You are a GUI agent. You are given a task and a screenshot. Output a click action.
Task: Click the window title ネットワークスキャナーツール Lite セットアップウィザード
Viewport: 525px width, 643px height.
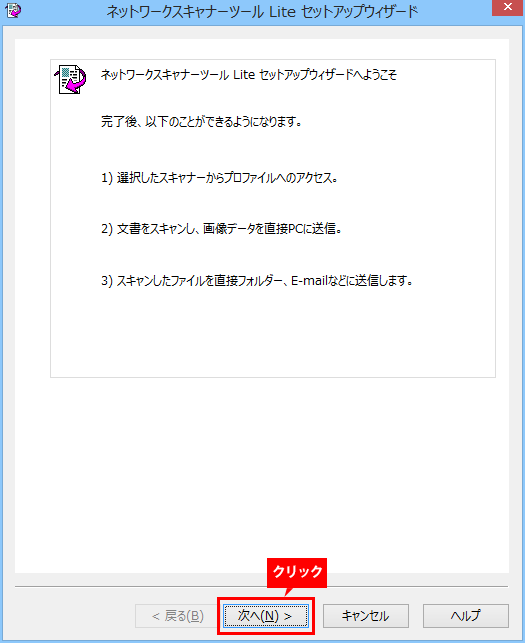click(262, 11)
